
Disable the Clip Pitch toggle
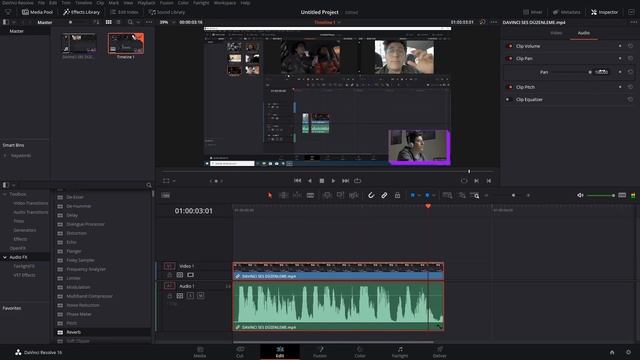pos(509,87)
